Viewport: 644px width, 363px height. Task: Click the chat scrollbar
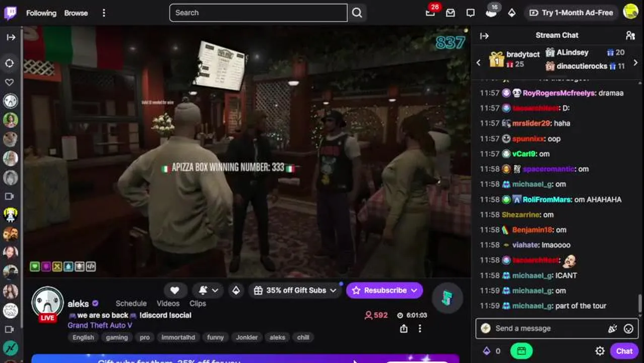pos(640,305)
